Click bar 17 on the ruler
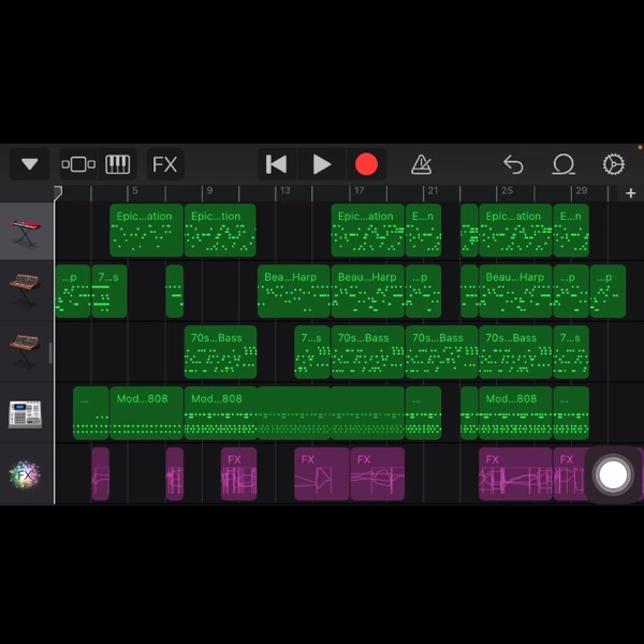The image size is (644, 644). (x=359, y=190)
